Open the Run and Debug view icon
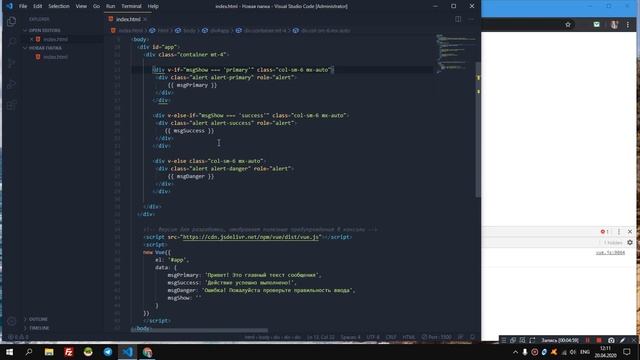 click(11, 84)
